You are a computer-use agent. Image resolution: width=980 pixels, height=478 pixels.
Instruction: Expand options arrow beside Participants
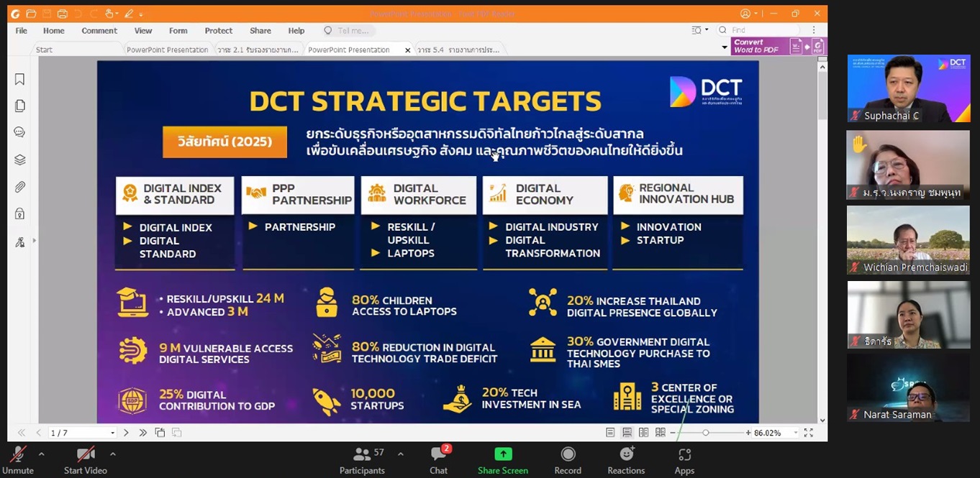pyautogui.click(x=401, y=454)
